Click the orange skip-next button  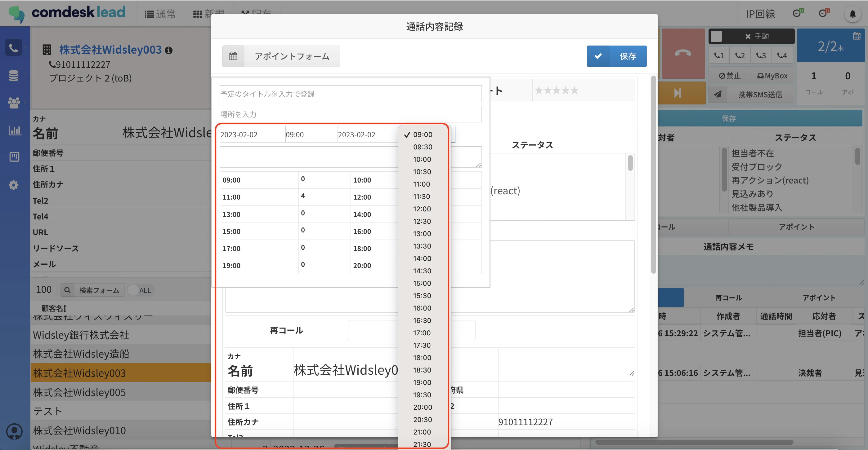pos(678,93)
